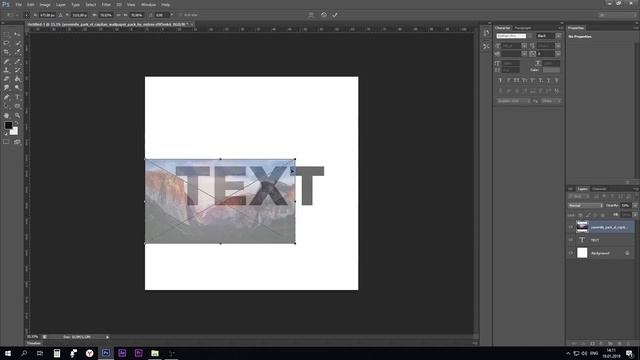640x360 pixels.
Task: Hide the yosemite image layer
Action: coord(571,227)
